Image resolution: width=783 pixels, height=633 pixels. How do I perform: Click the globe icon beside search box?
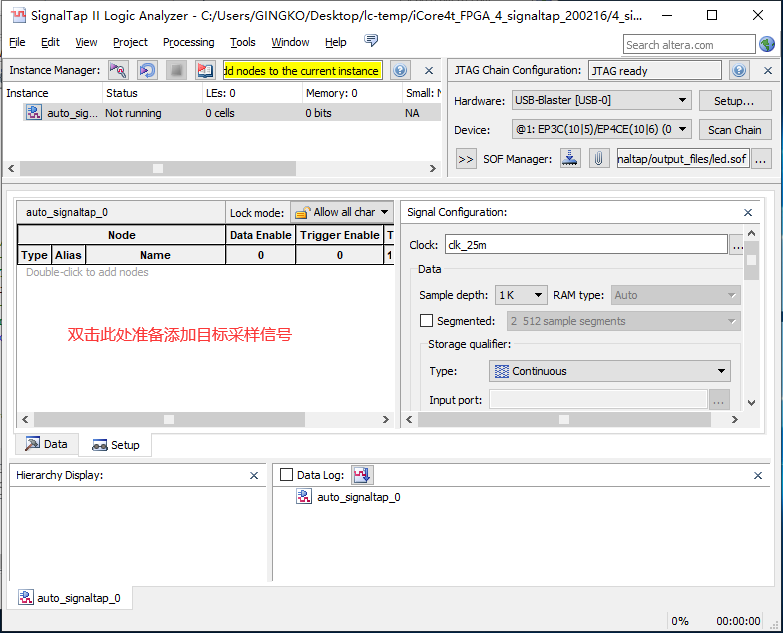point(767,44)
